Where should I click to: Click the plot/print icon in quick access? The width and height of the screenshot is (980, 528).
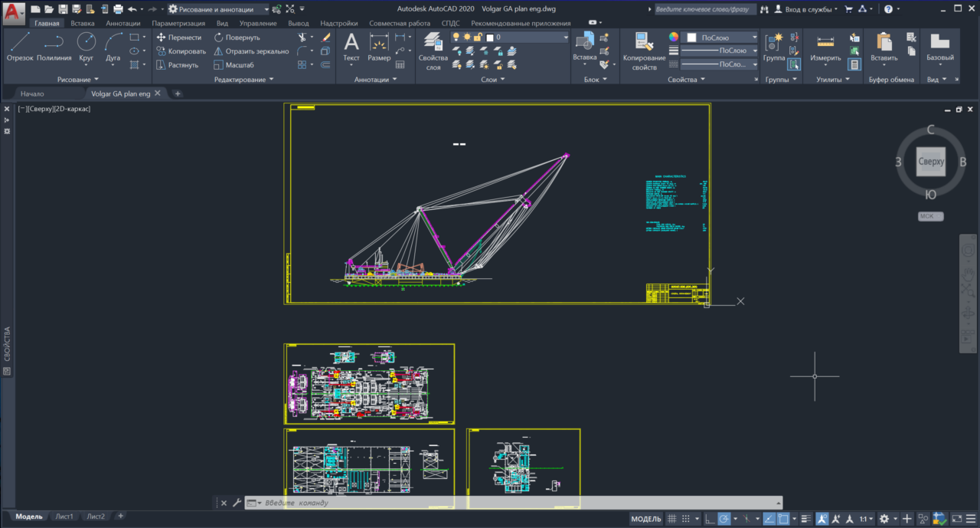coord(118,9)
